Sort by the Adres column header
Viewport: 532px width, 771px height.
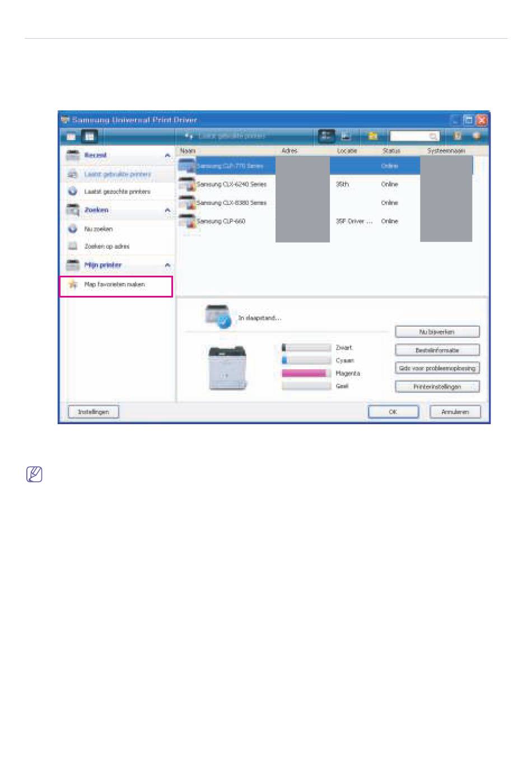290,151
